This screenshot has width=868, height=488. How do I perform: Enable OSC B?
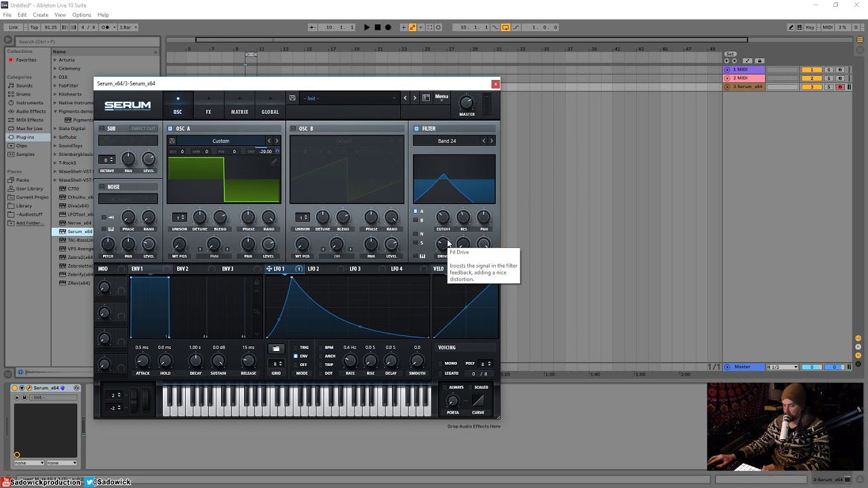(x=293, y=129)
